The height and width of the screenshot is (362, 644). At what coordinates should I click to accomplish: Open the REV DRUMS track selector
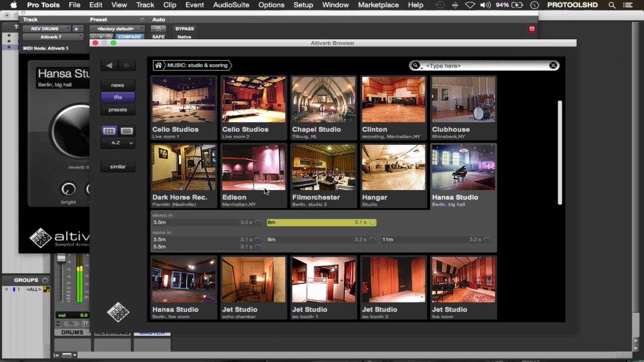47,29
